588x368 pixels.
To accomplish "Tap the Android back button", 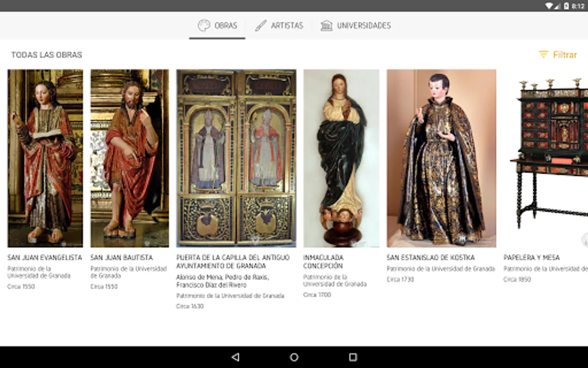I will click(236, 357).
